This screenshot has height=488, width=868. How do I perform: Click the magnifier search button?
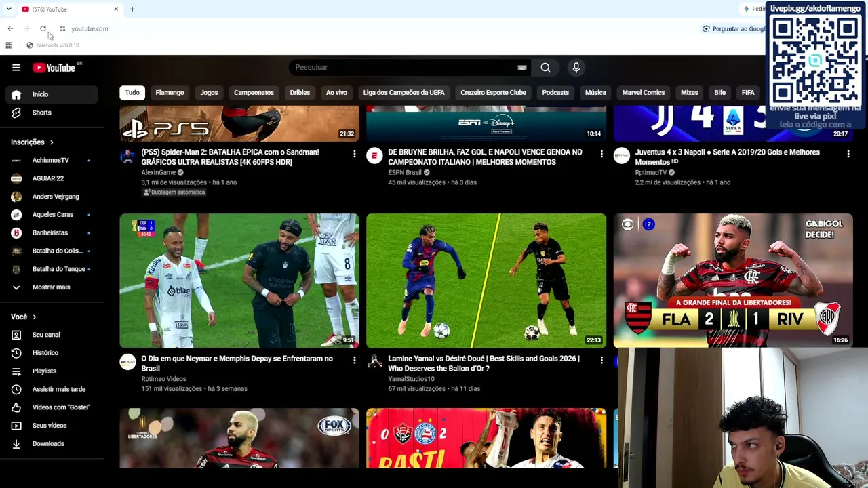coord(545,67)
